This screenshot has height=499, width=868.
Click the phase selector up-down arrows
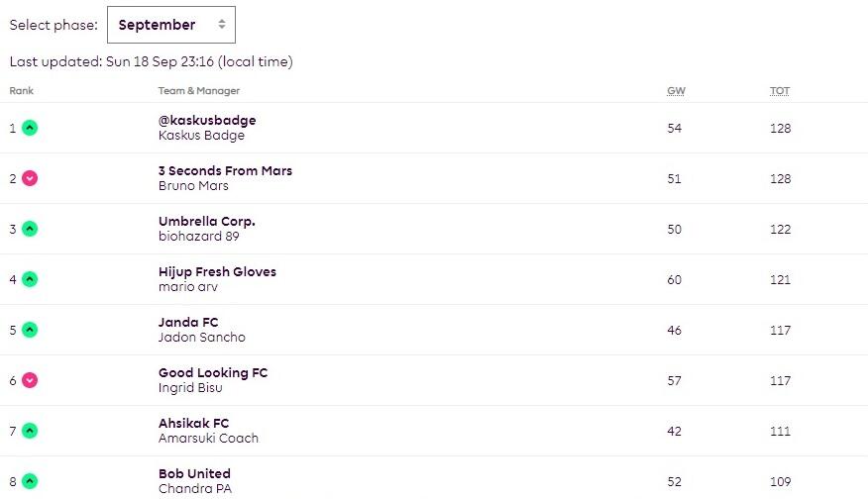(x=221, y=25)
